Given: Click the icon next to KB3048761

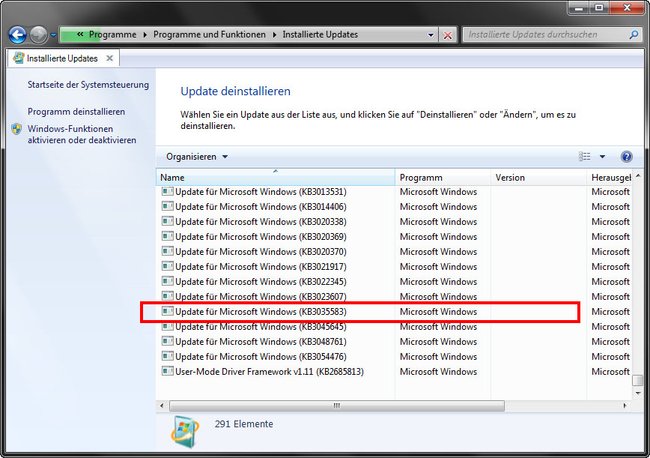Looking at the screenshot, I should [x=167, y=341].
